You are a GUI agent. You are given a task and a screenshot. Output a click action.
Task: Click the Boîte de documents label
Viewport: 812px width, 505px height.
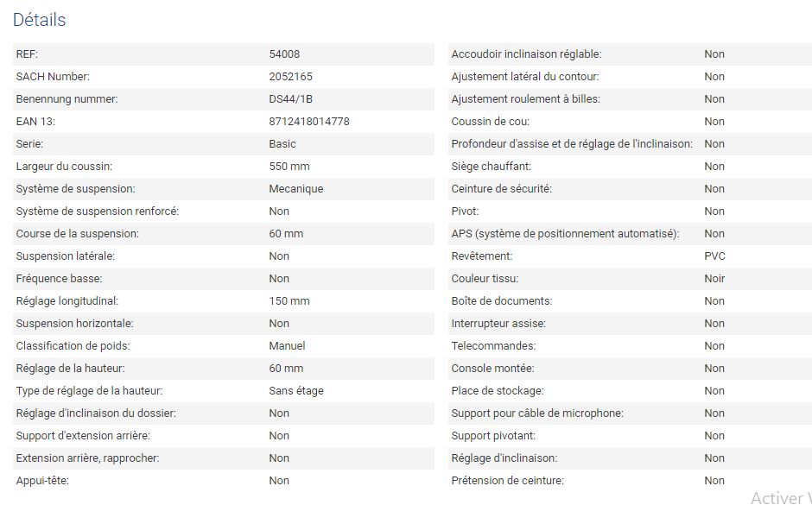501,301
